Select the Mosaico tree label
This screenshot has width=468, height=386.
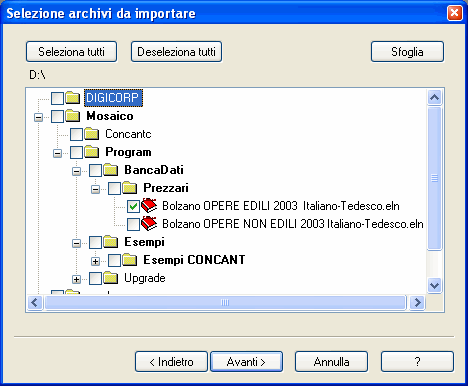pyautogui.click(x=110, y=116)
